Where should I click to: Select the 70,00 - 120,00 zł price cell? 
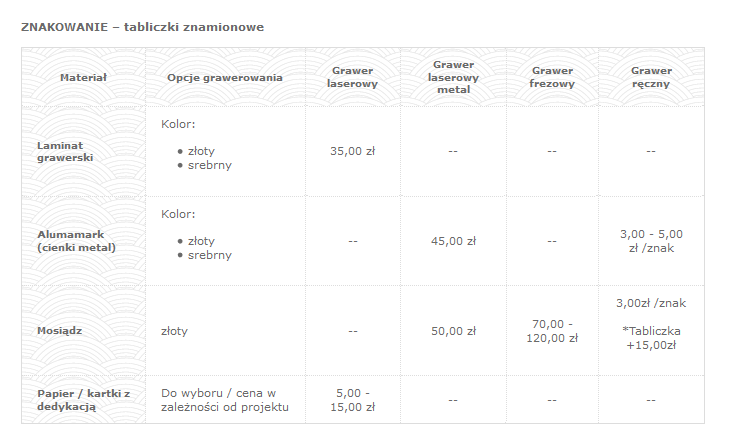point(552,331)
